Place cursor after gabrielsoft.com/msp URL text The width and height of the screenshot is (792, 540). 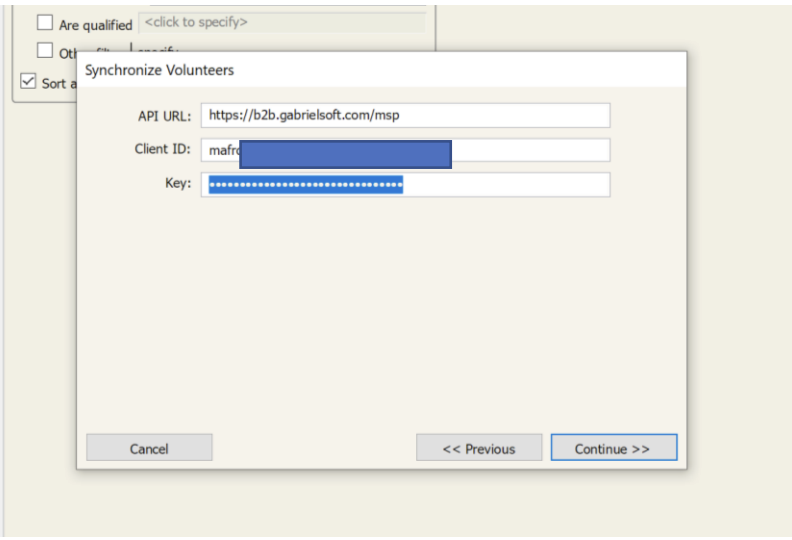pyautogui.click(x=401, y=115)
